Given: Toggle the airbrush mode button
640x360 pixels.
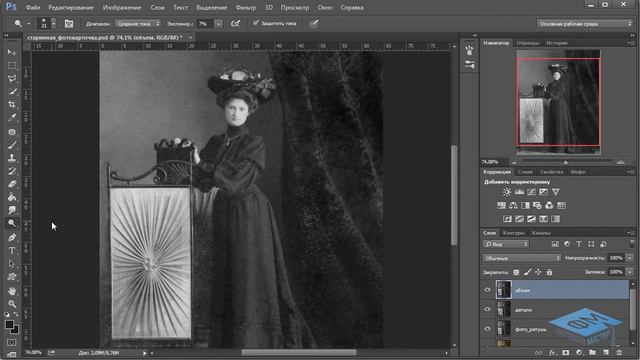Looking at the screenshot, I should (236, 24).
